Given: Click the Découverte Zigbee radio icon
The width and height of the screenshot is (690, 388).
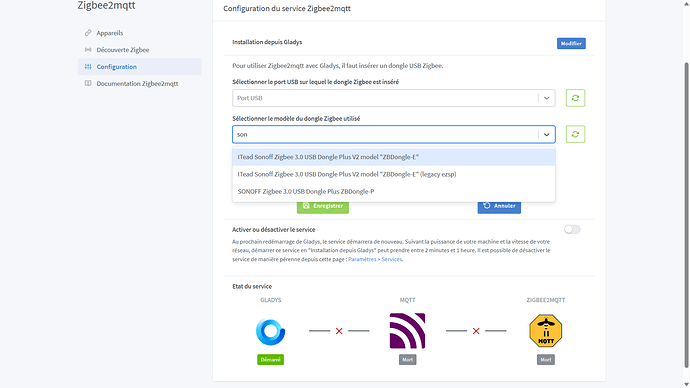Looking at the screenshot, I should click(88, 50).
